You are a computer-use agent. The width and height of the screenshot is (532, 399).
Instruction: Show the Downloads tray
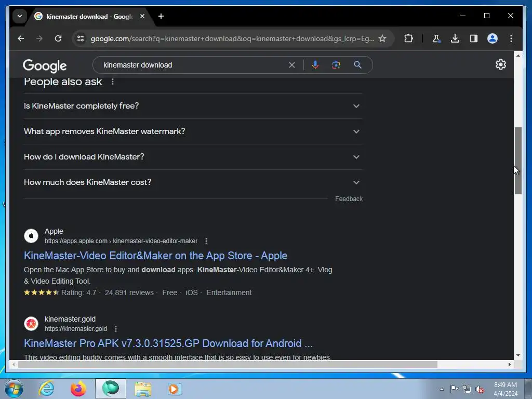coord(455,38)
